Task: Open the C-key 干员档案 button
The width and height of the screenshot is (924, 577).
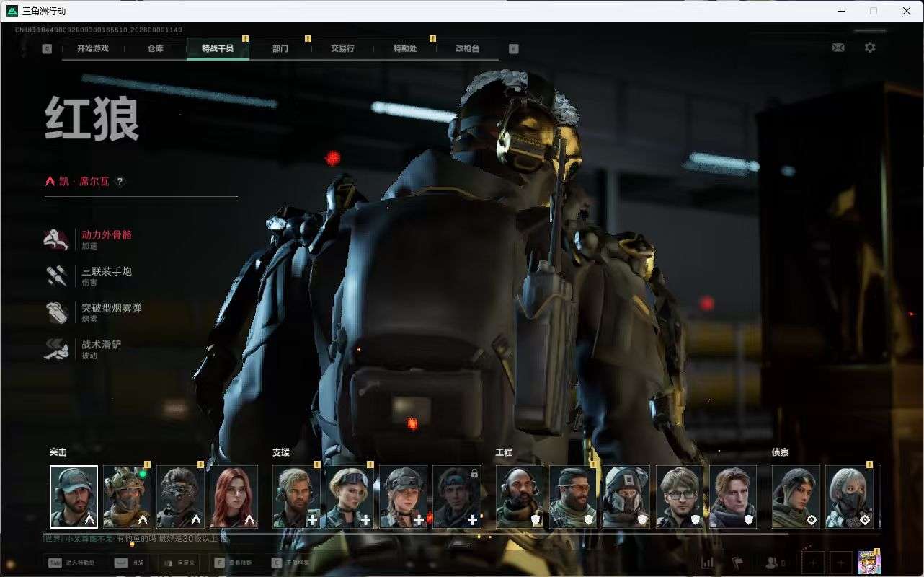Action: 292,563
